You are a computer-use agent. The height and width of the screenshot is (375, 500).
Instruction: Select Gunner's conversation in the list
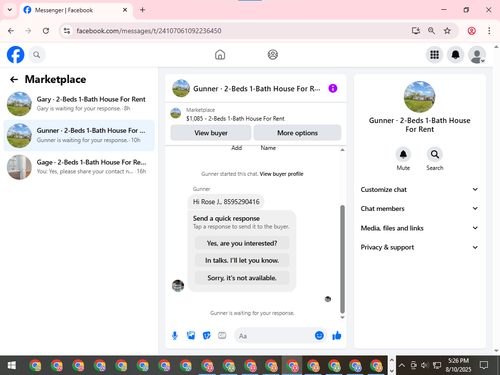[79, 135]
